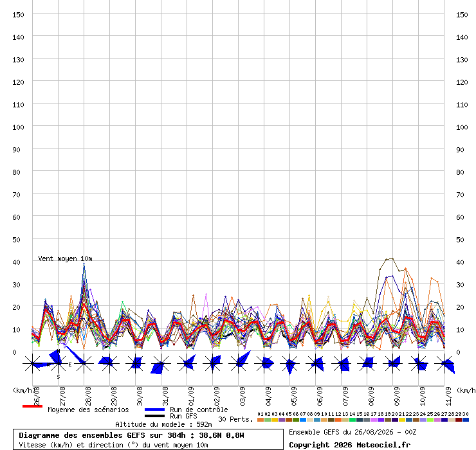476x450 pixels.
Task: Click the 05/09 date axis label
Action: point(294,396)
